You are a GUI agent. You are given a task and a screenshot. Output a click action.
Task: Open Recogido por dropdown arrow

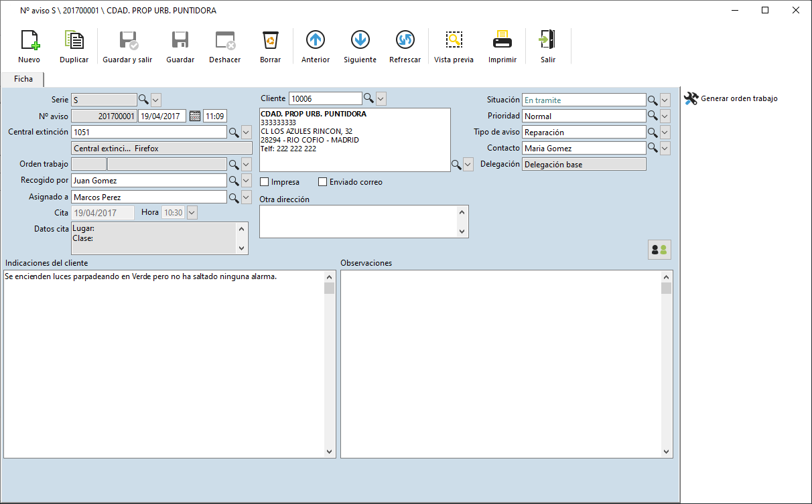(x=247, y=181)
